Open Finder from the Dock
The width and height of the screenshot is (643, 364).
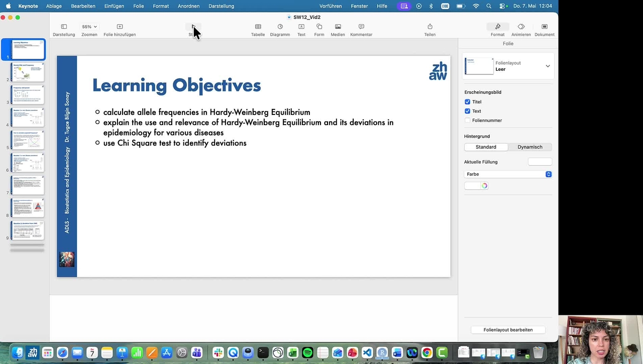[18, 353]
